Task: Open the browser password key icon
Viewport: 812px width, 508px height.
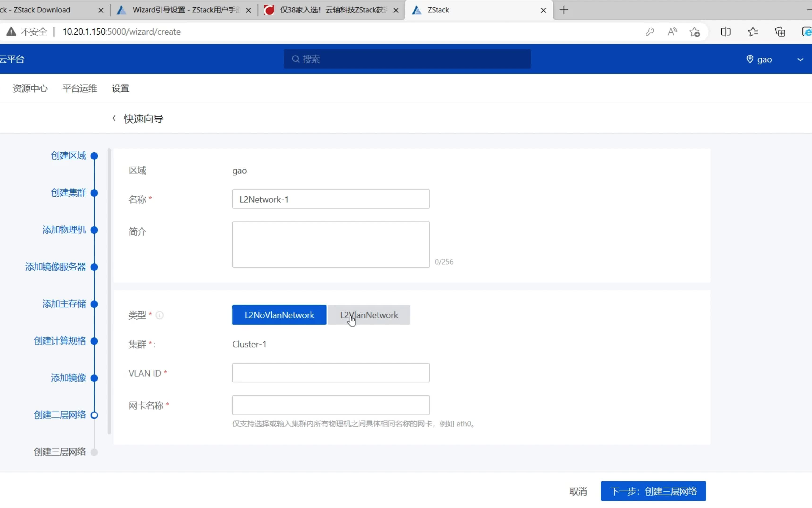Action: (650, 31)
